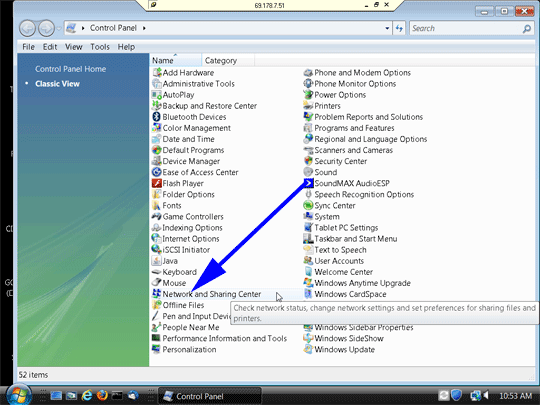Click the Back navigation button
The width and height of the screenshot is (540, 405).
27,28
